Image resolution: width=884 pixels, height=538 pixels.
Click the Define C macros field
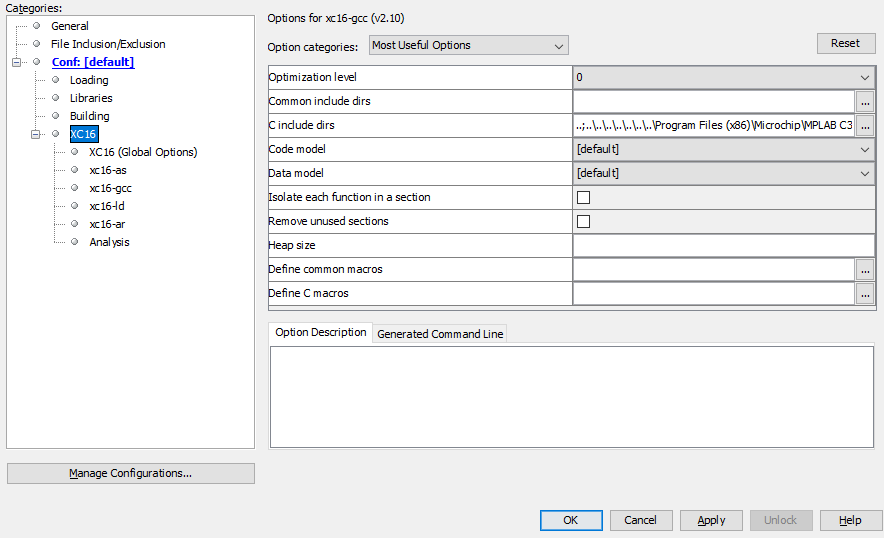click(x=714, y=293)
